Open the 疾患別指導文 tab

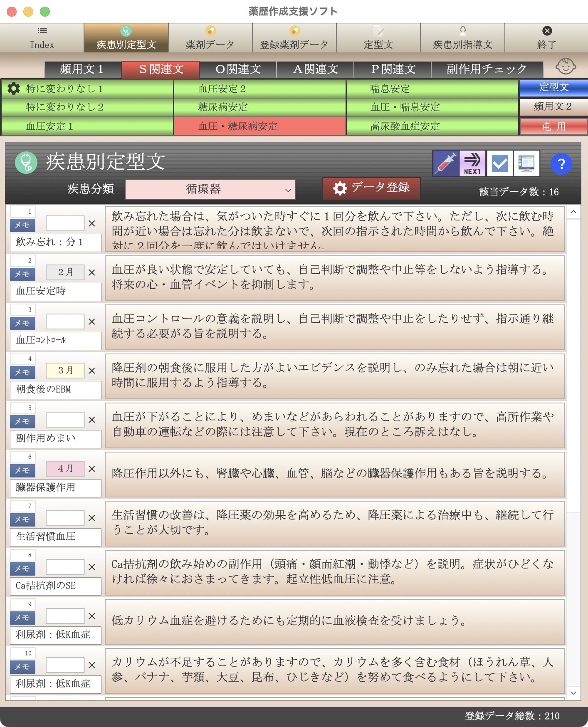463,38
